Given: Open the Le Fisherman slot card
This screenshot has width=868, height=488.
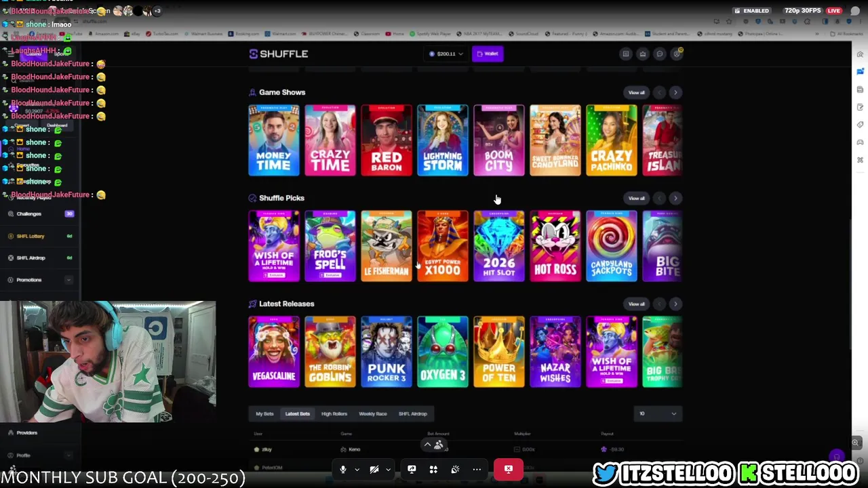Looking at the screenshot, I should pyautogui.click(x=387, y=246).
